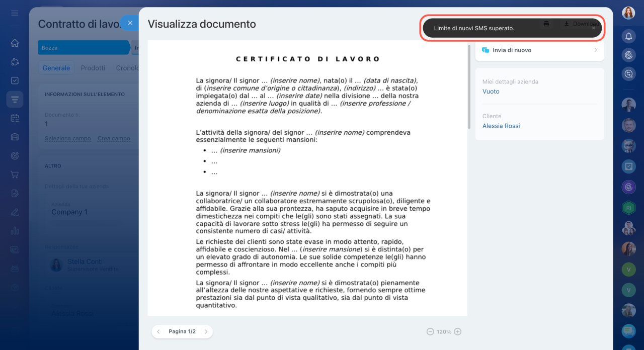Click the 'Vuoto' company details link
The width and height of the screenshot is (644, 350).
pyautogui.click(x=491, y=92)
